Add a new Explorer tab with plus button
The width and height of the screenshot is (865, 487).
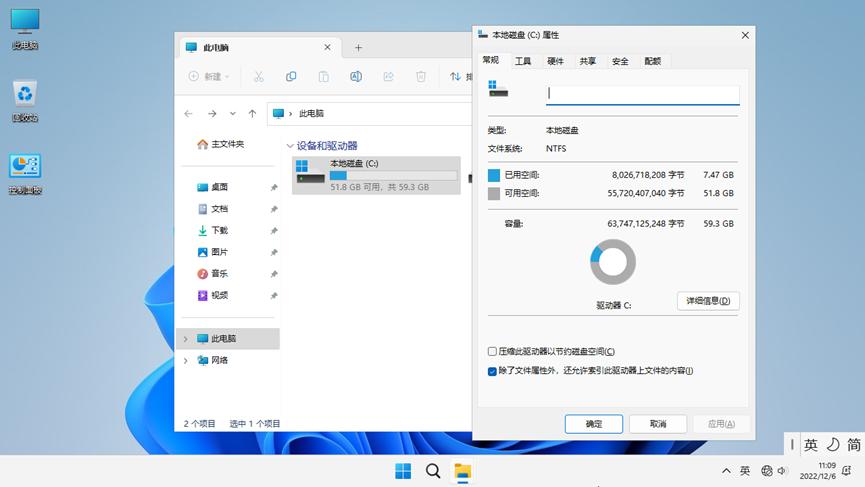359,48
